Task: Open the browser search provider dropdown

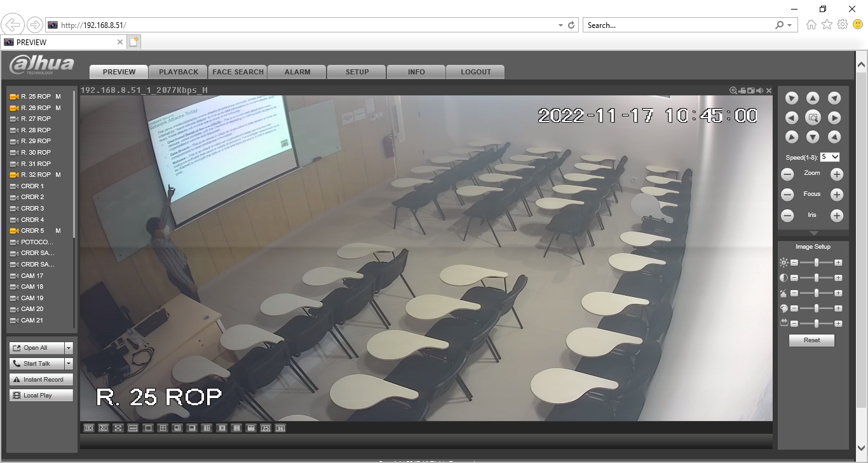Action: [790, 25]
